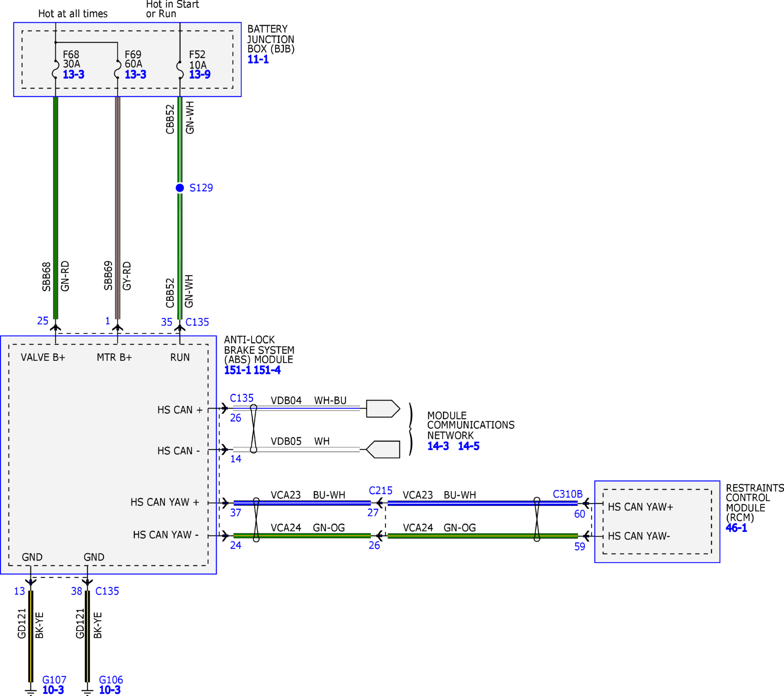Click the HS CAN + off-page arrow connector
The height and width of the screenshot is (696, 784).
383,409
